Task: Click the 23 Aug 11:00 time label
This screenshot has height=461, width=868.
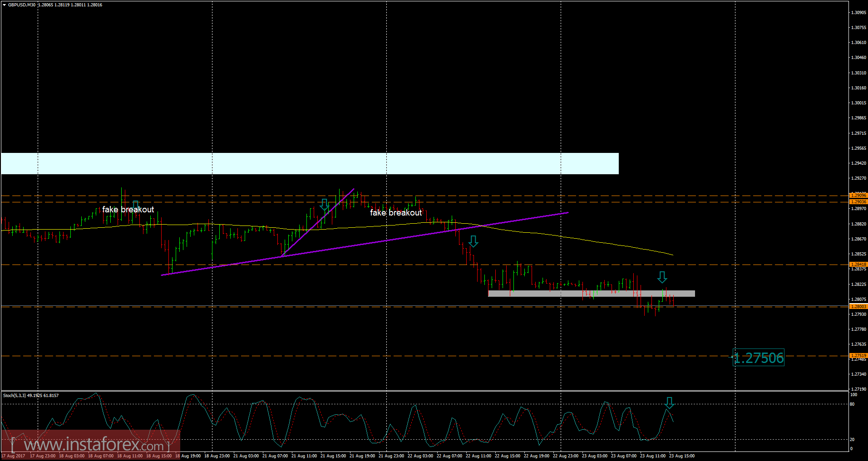Action: pyautogui.click(x=653, y=456)
